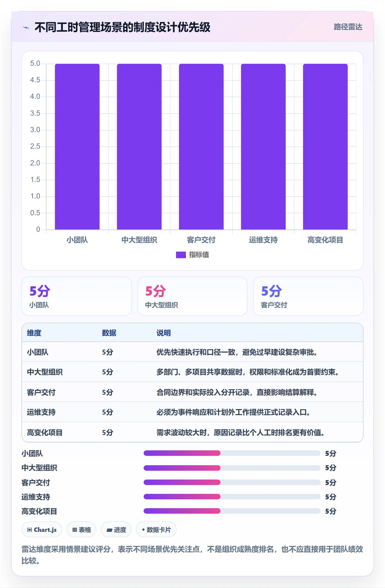Select the description starting with 合同边界和实际投入

click(237, 392)
